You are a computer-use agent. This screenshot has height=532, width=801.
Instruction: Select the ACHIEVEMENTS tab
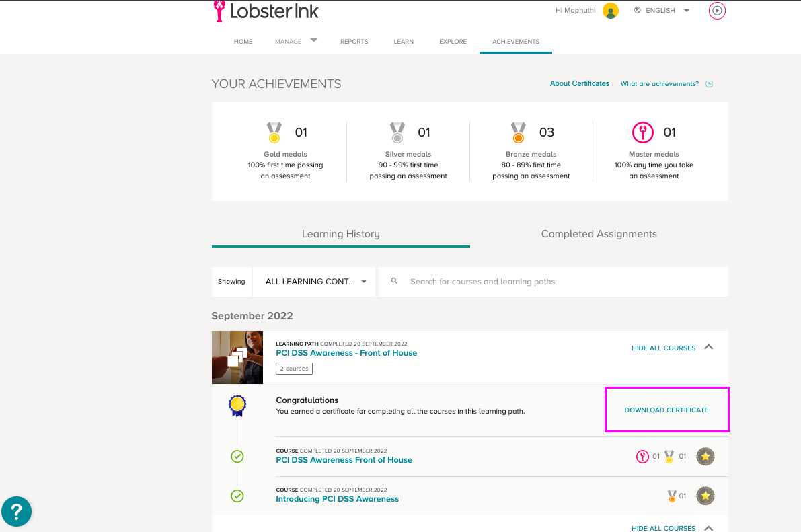[x=515, y=42]
